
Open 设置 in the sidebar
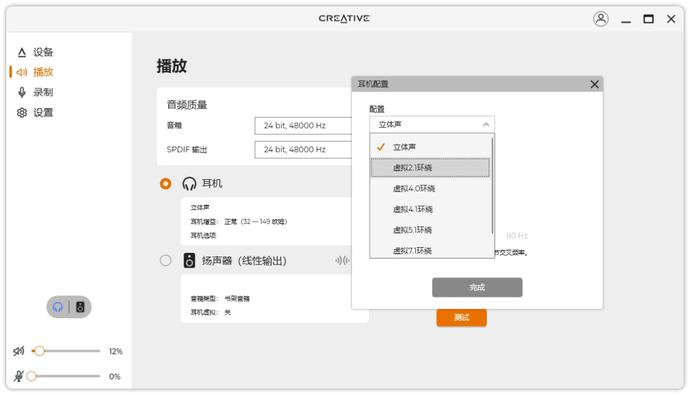tap(43, 113)
